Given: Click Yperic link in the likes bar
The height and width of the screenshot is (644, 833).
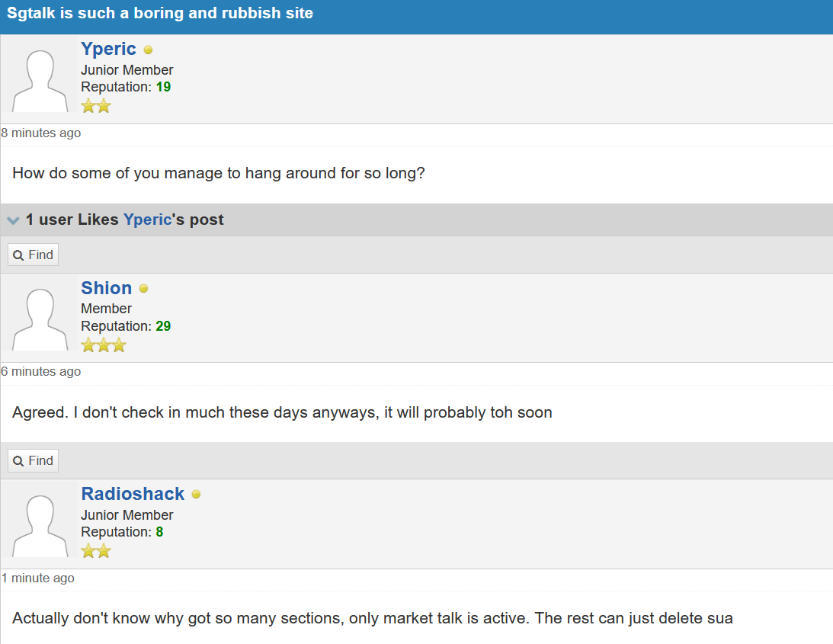Looking at the screenshot, I should (147, 219).
